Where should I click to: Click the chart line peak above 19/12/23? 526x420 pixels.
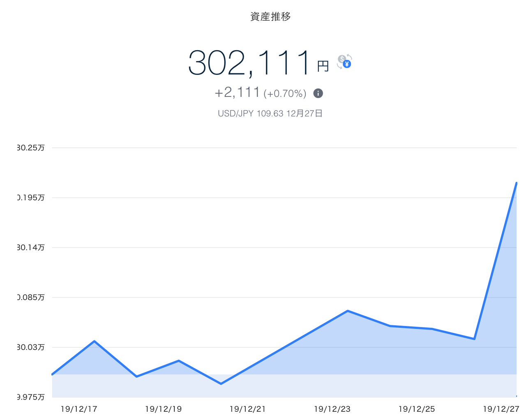348,311
